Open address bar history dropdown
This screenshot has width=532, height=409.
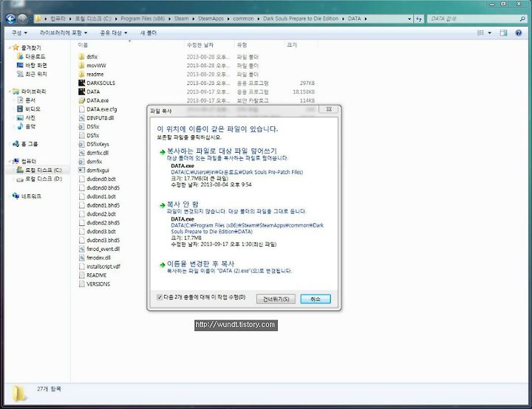coord(409,19)
